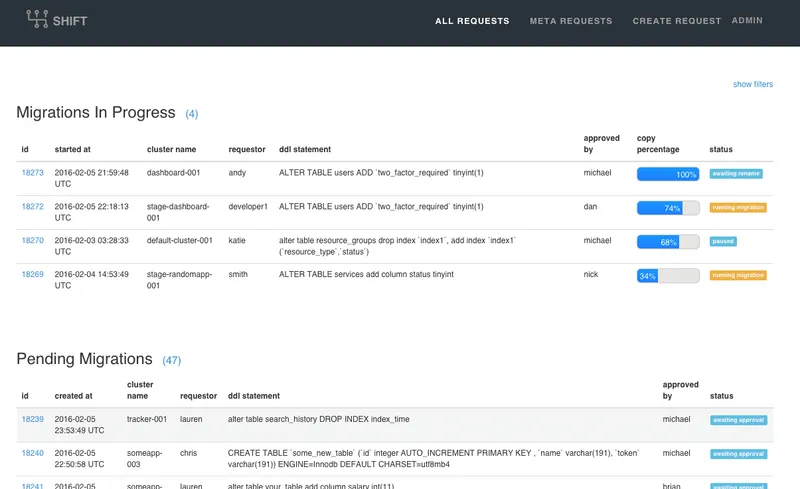This screenshot has width=800, height=489.
Task: Open the All Requests tab
Action: point(472,21)
